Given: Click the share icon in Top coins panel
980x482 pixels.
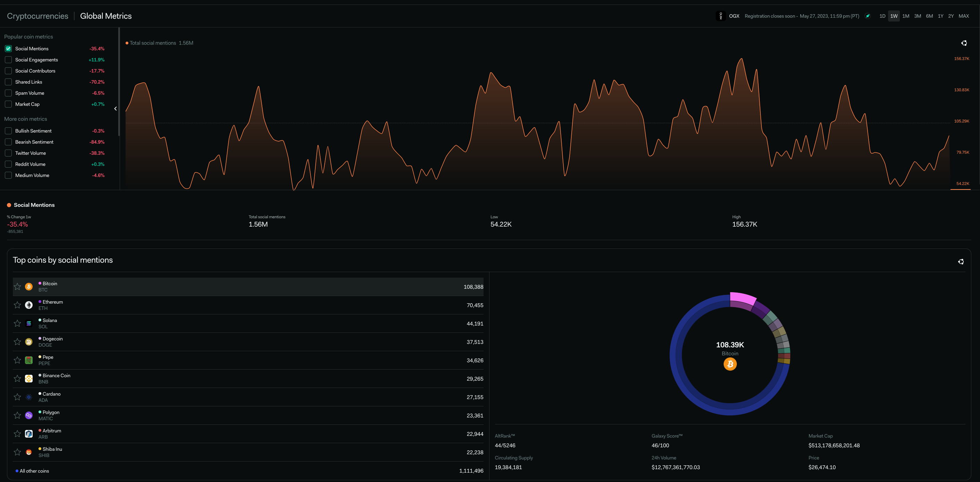Looking at the screenshot, I should pos(961,262).
